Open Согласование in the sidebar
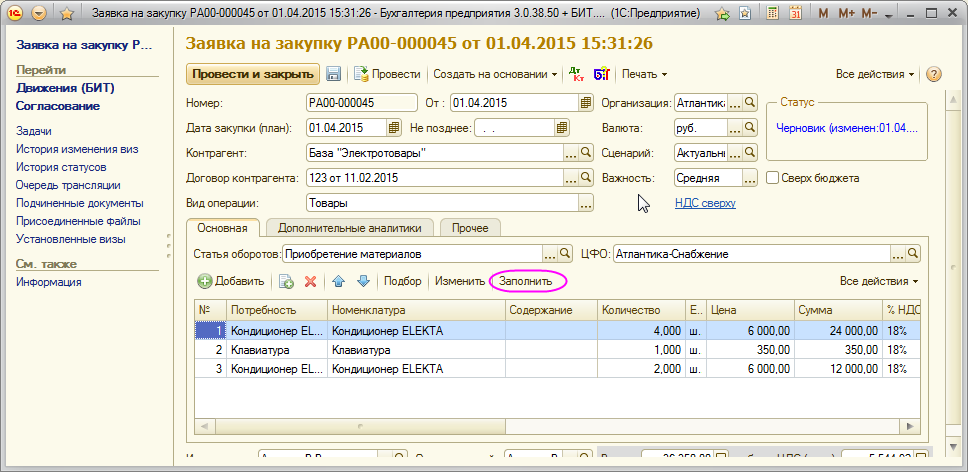This screenshot has height=472, width=968. tap(58, 106)
